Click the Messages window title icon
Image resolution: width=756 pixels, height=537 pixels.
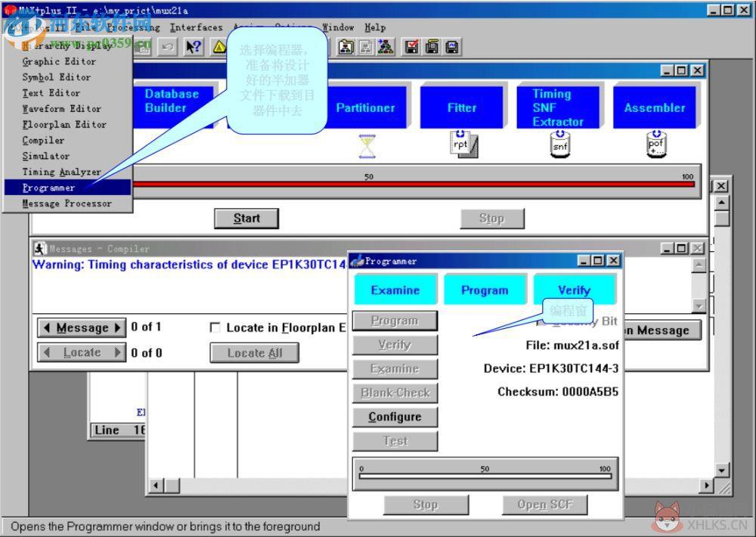40,249
